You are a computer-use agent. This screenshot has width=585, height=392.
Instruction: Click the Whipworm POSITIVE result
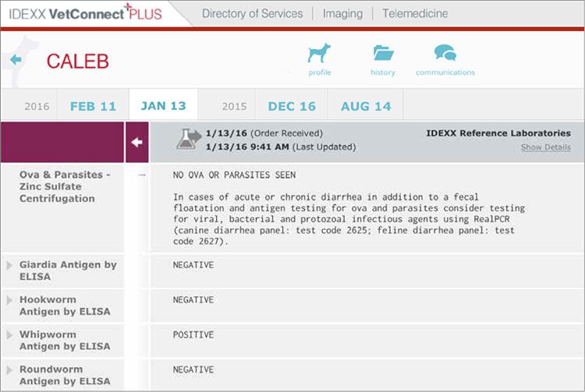tap(193, 334)
